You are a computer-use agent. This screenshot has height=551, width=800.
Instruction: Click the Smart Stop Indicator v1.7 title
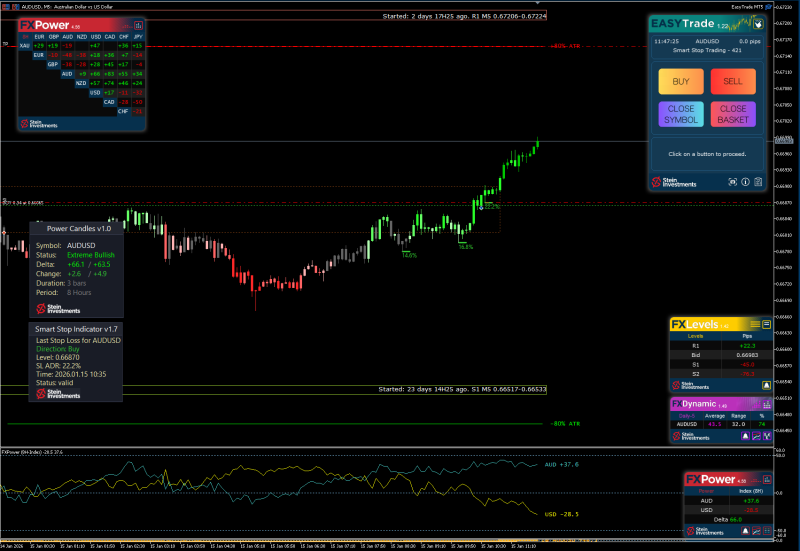[x=76, y=329]
